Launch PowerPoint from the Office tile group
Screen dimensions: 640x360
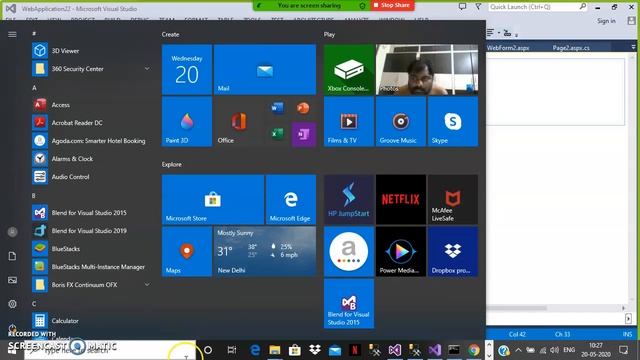point(303,108)
